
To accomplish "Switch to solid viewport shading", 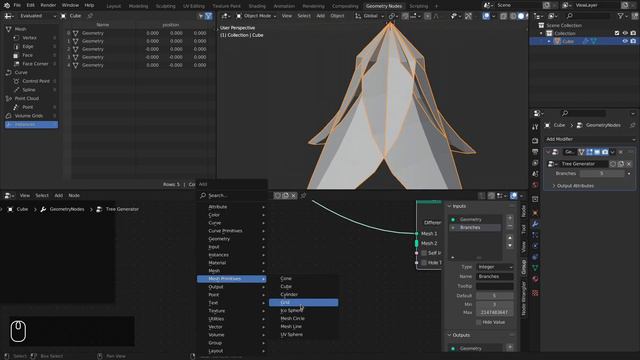I will coord(521,16).
